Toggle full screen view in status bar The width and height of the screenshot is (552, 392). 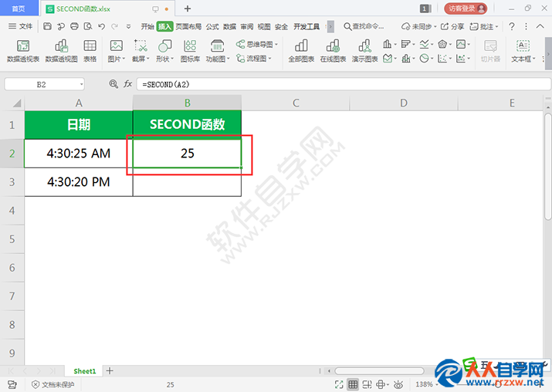pyautogui.click(x=339, y=384)
